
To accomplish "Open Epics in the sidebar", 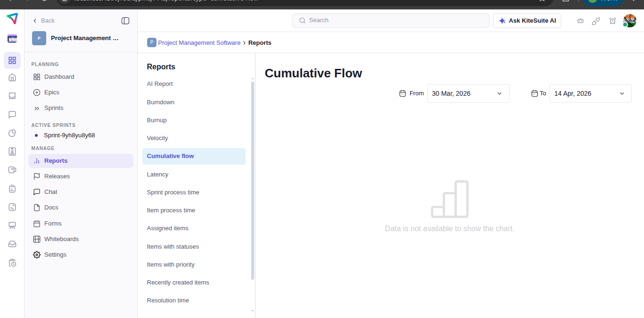I will pos(81,92).
